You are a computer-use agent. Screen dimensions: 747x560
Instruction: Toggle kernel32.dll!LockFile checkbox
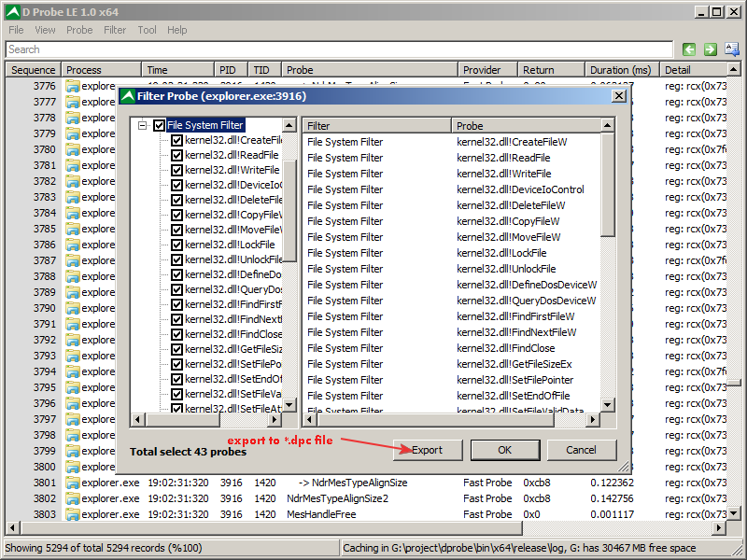coord(176,245)
